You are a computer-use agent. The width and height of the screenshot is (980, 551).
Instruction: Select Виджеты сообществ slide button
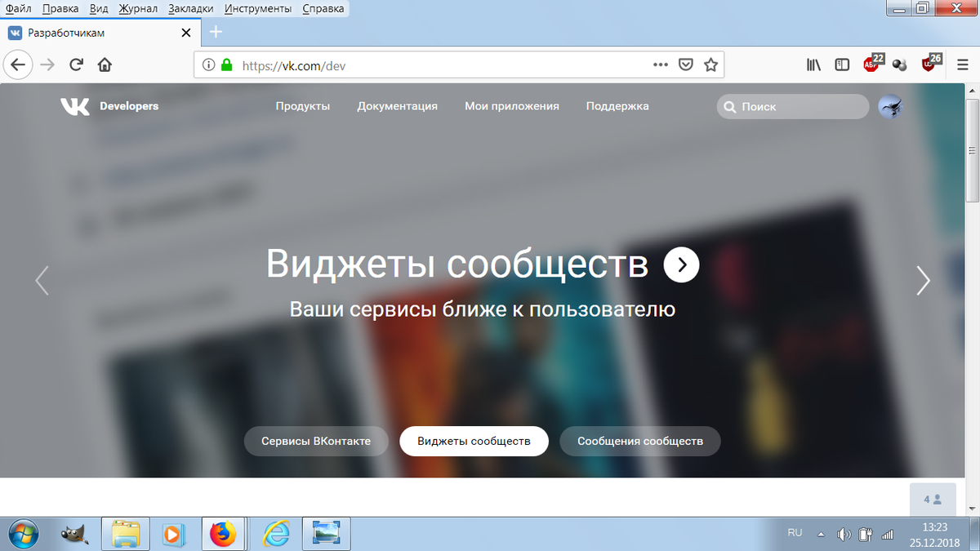(x=474, y=441)
